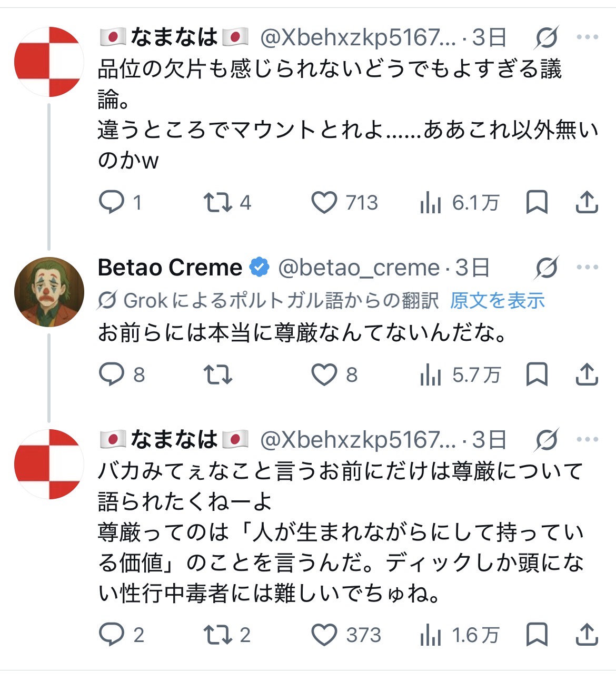Retweet Betao Creme's translated tweet

(x=217, y=374)
